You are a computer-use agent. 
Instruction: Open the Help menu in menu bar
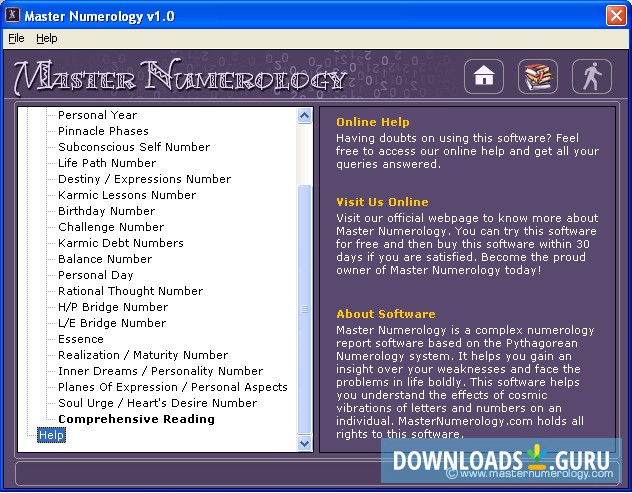click(x=47, y=38)
